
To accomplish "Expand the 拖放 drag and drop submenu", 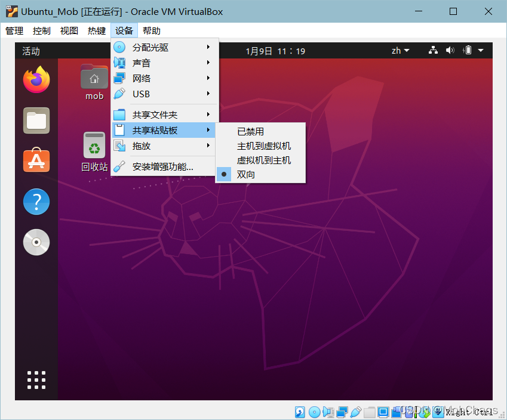I will pyautogui.click(x=165, y=146).
